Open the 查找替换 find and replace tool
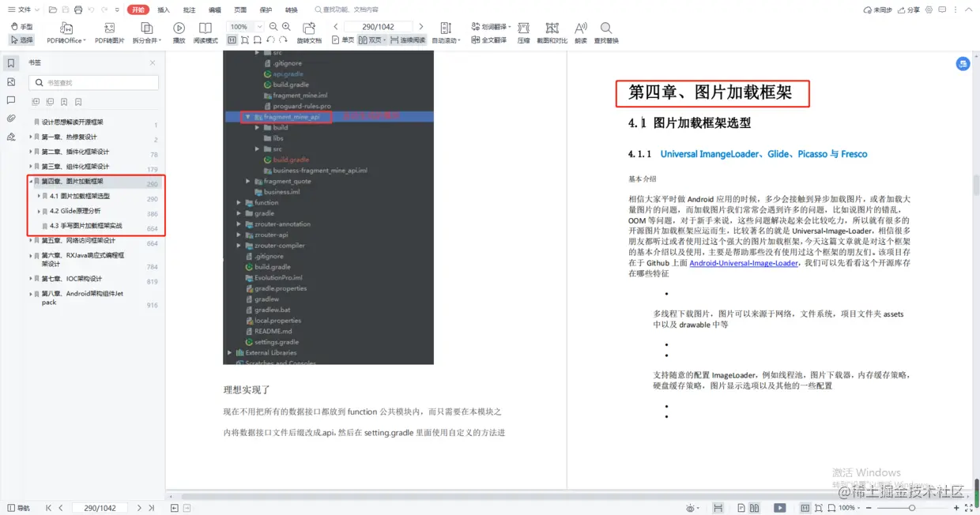 [606, 33]
